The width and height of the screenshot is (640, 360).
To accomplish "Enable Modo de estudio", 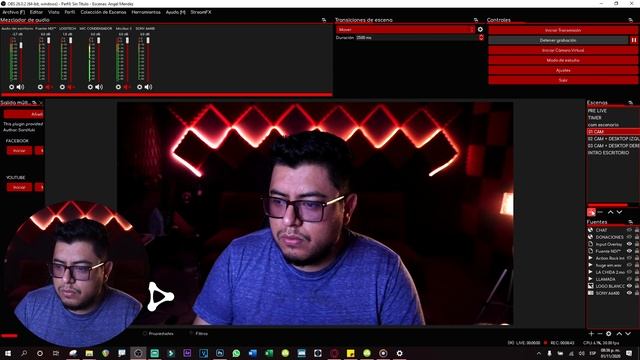I will (x=563, y=60).
